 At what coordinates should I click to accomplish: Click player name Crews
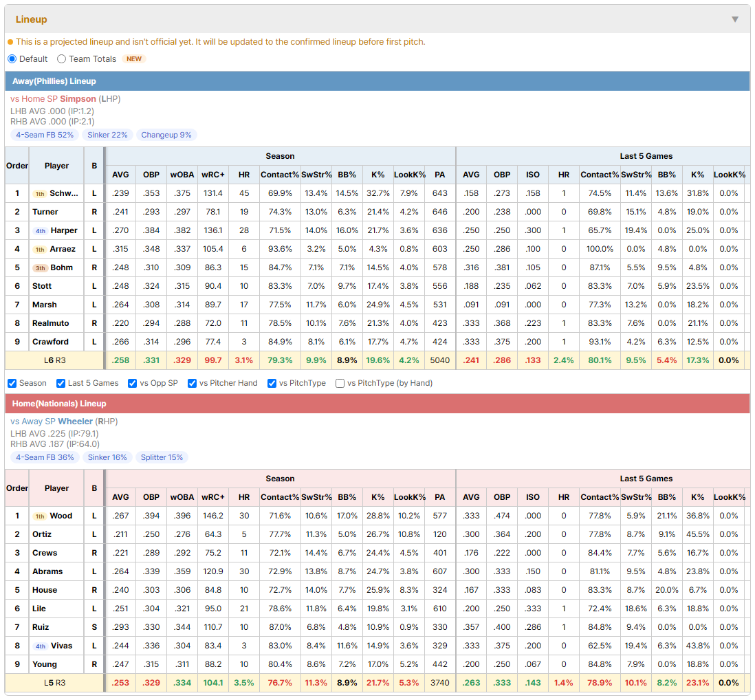coord(45,553)
